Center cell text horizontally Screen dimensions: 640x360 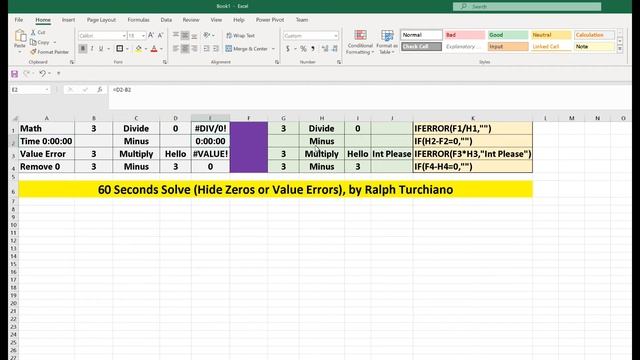(x=185, y=49)
